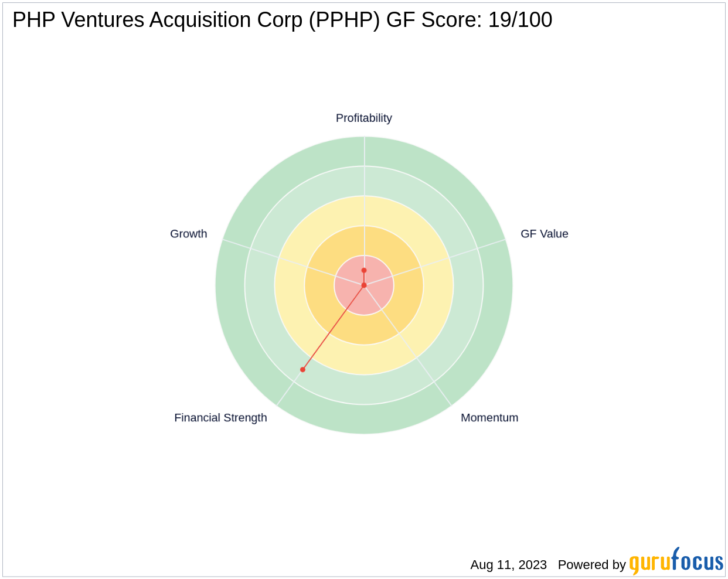The height and width of the screenshot is (579, 728).
Task: Click the Aug 11, 2023 date text
Action: point(508,565)
